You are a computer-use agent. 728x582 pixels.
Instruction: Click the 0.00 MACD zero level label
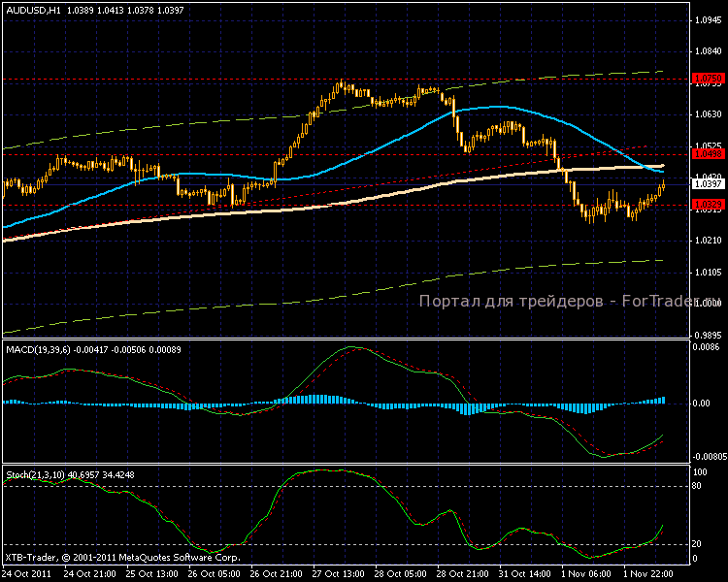pos(701,404)
